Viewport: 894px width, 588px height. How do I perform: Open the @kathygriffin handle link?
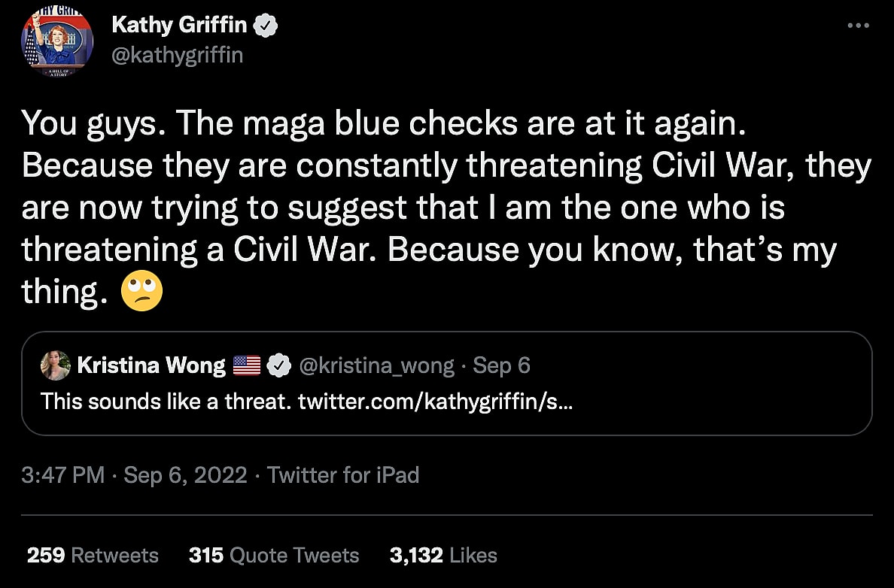click(178, 55)
